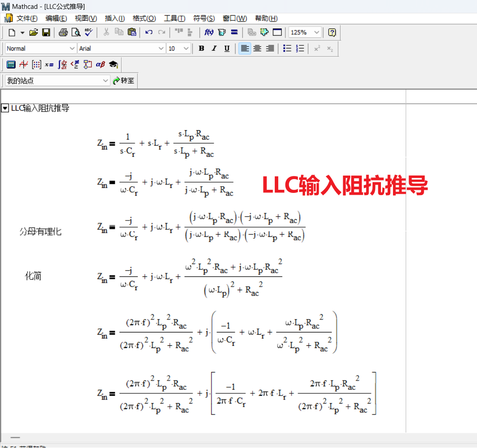This screenshot has width=477, height=448.
Task: Toggle bold formatting
Action: pos(201,48)
